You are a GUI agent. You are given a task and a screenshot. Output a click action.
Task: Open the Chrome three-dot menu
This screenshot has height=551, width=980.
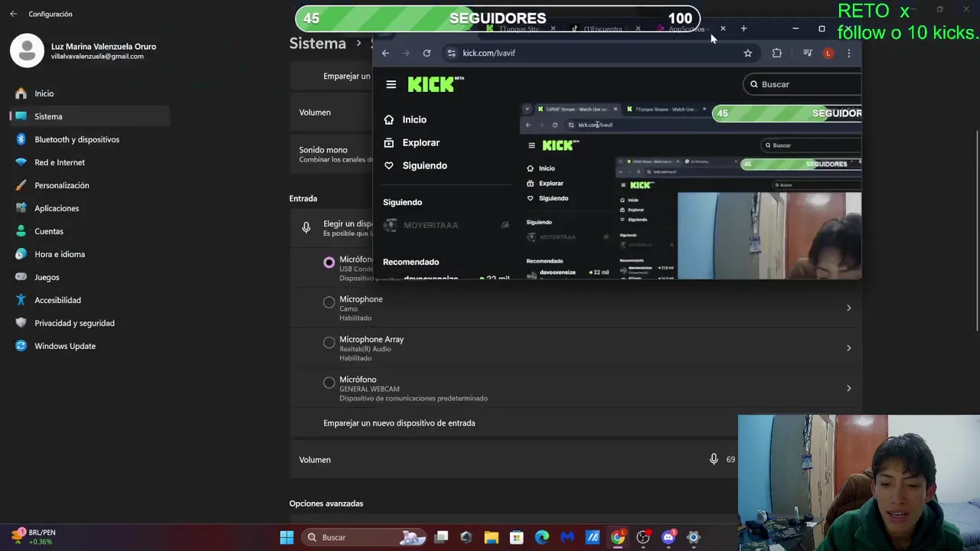coord(848,53)
